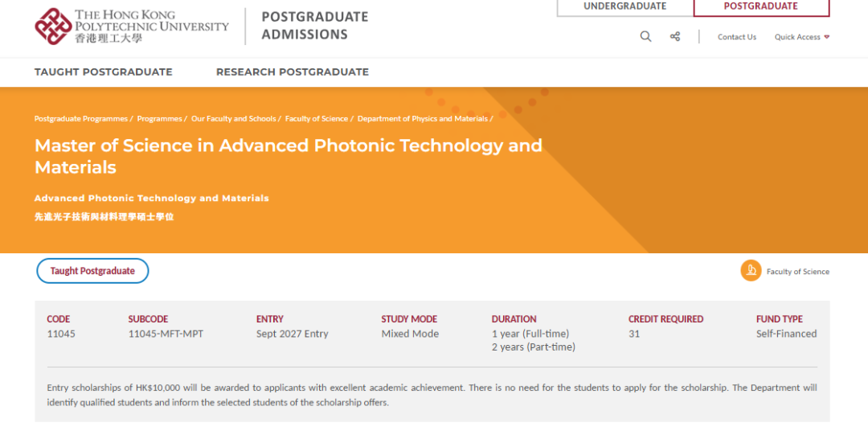
Task: Select the Postgraduate tab
Action: [761, 7]
